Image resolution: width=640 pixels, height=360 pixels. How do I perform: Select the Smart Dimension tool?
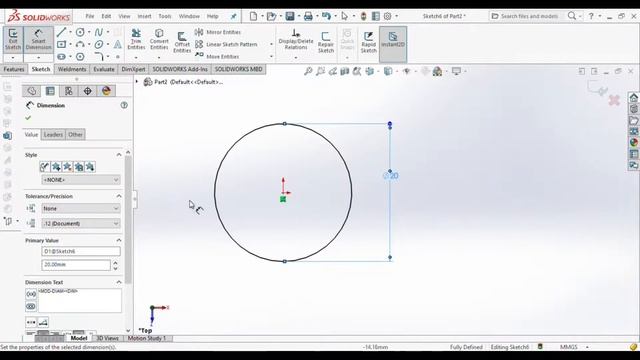(38, 40)
